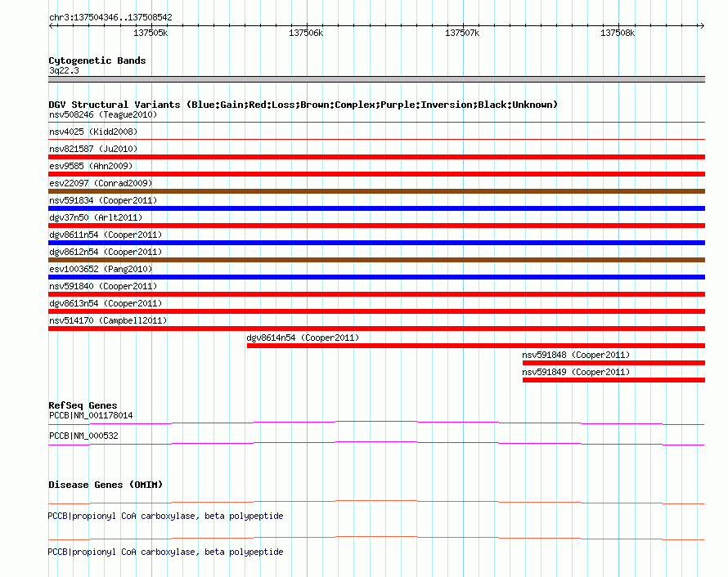This screenshot has width=728, height=577.
Task: Click the red bar of nsv821587 loss variant
Action: click(x=376, y=157)
